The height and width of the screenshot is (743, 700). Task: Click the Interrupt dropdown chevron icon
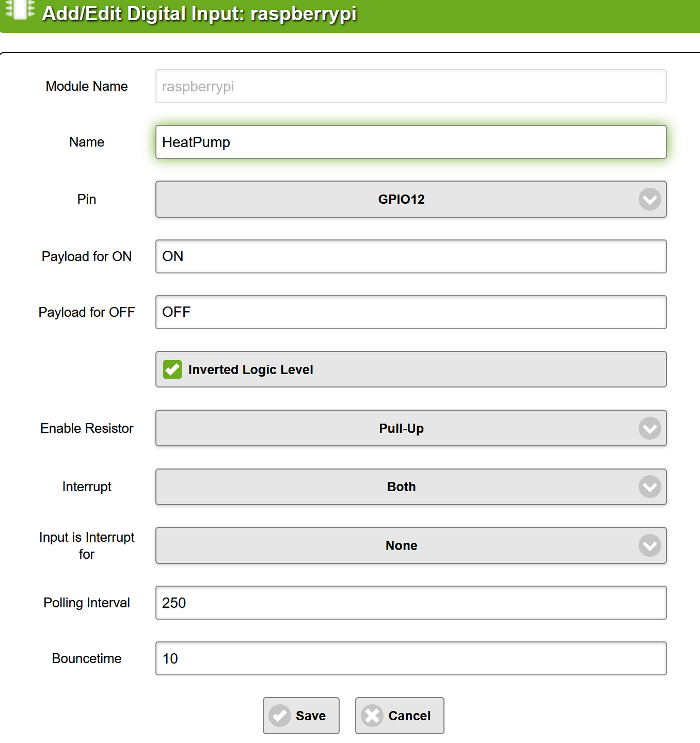(x=649, y=487)
